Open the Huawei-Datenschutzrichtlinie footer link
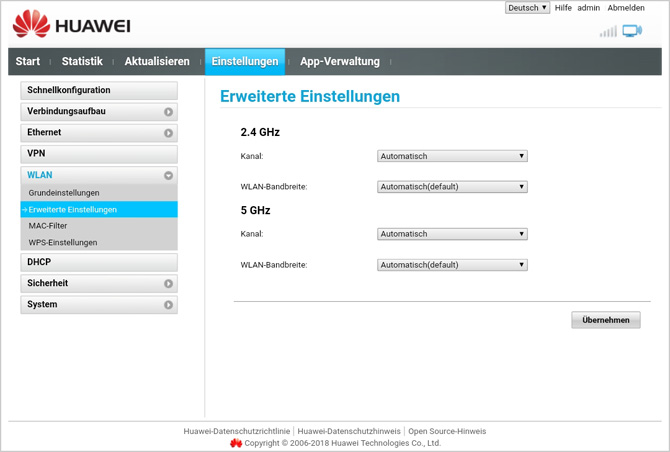Image resolution: width=670 pixels, height=452 pixels. pos(236,431)
